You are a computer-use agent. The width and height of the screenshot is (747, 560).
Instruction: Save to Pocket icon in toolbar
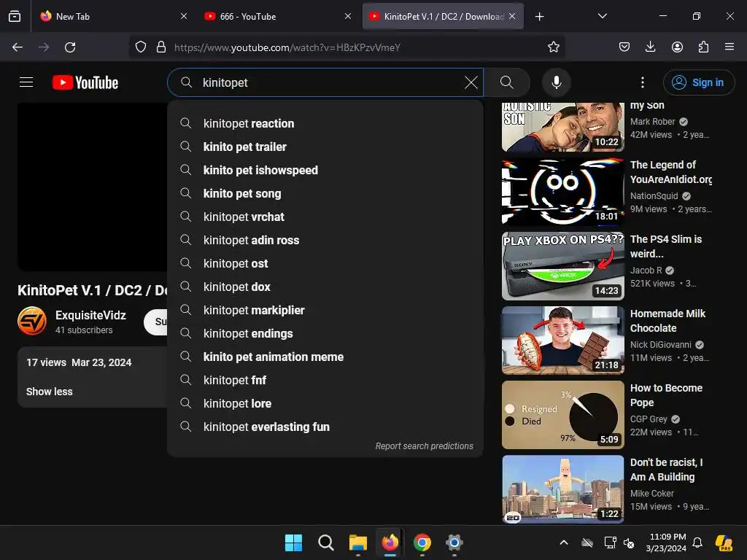click(624, 47)
